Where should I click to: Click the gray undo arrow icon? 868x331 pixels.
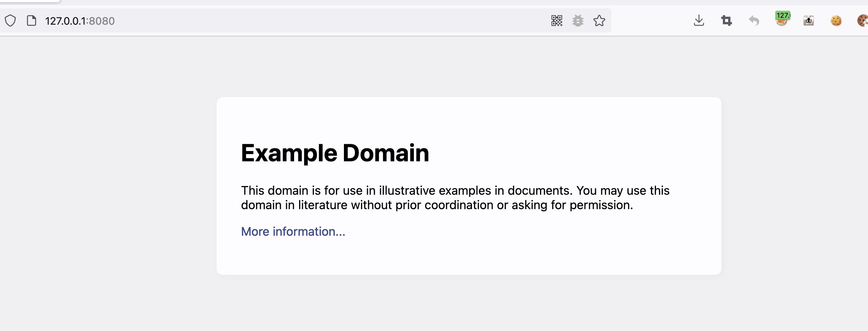[x=754, y=20]
